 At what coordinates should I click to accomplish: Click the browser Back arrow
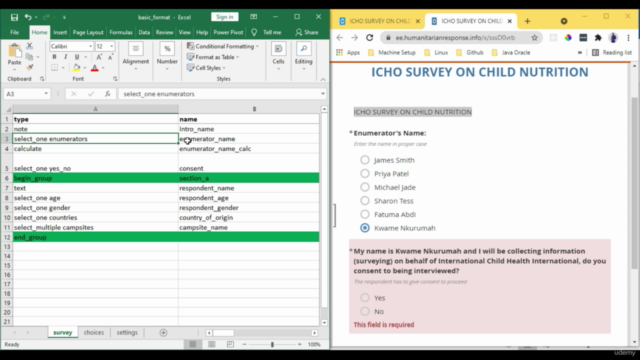point(340,38)
